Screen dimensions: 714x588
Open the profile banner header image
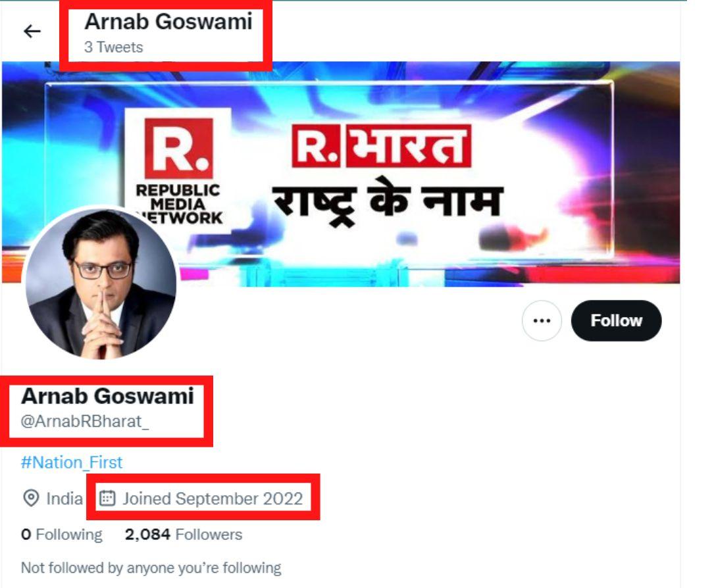pyautogui.click(x=341, y=172)
